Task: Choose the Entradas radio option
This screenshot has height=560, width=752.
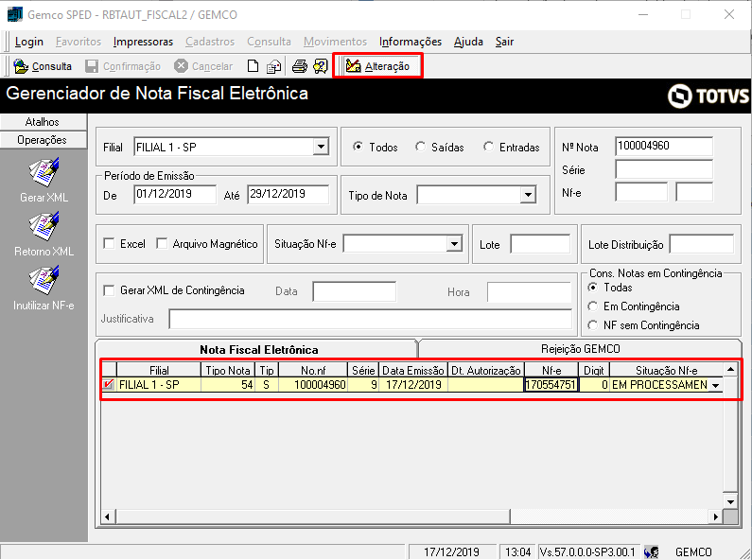Action: pos(488,147)
